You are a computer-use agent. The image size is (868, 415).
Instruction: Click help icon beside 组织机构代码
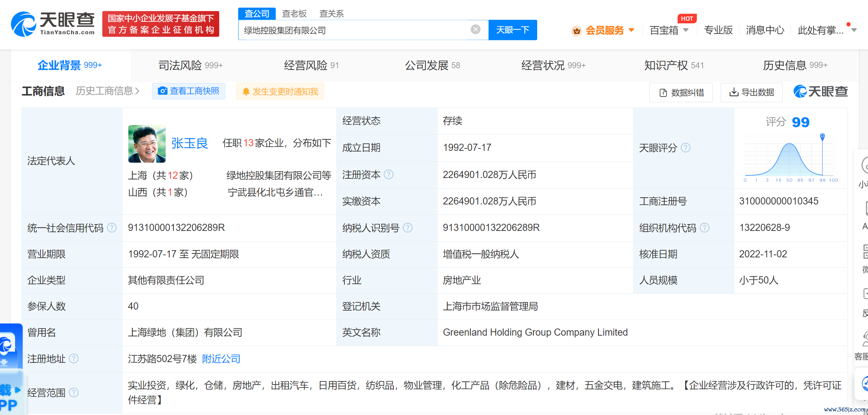pos(704,228)
